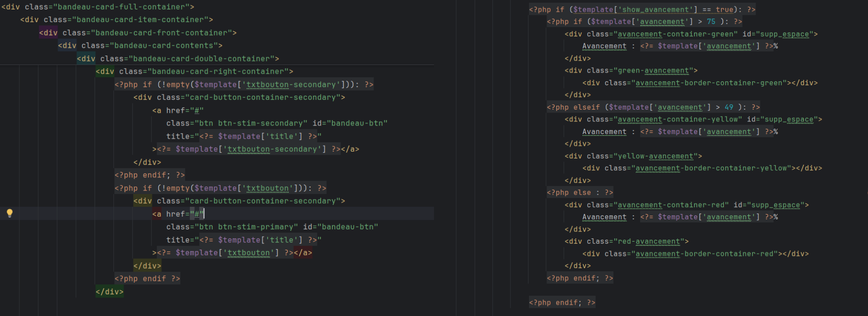The image size is (868, 316).
Task: Click the number 75 in the if condition
Action: 711,22
